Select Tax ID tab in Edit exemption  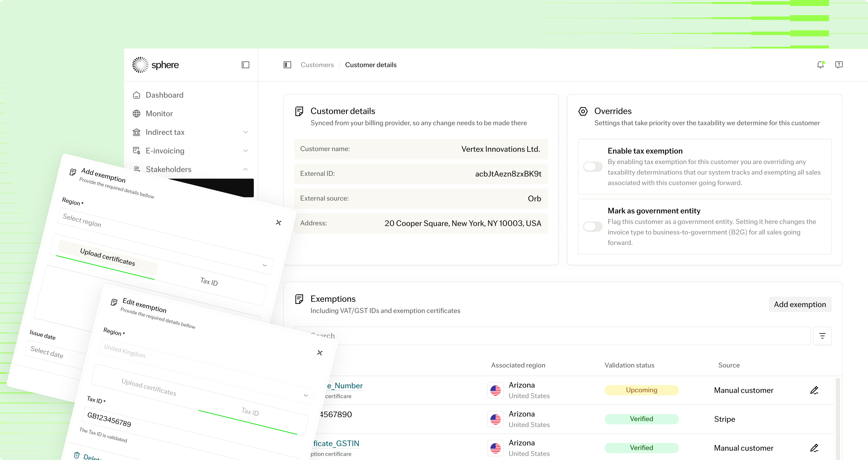coord(250,411)
